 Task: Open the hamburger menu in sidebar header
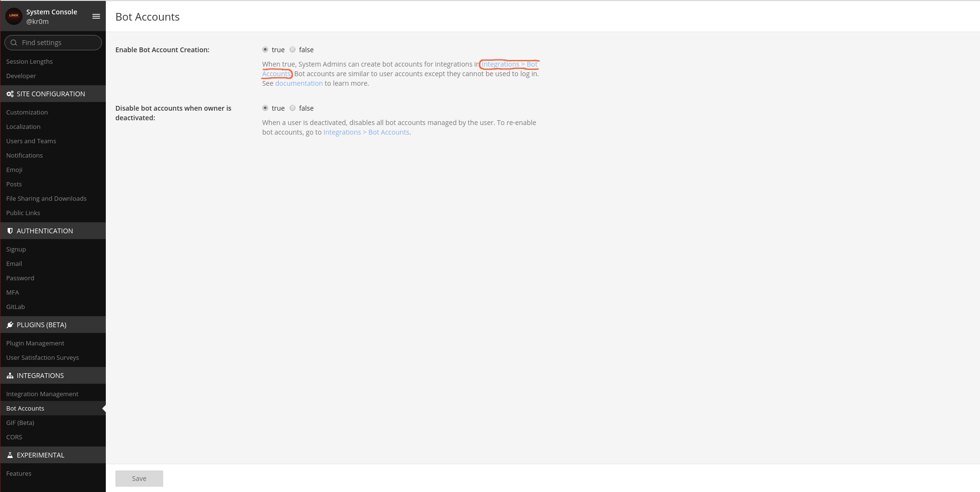[x=96, y=16]
